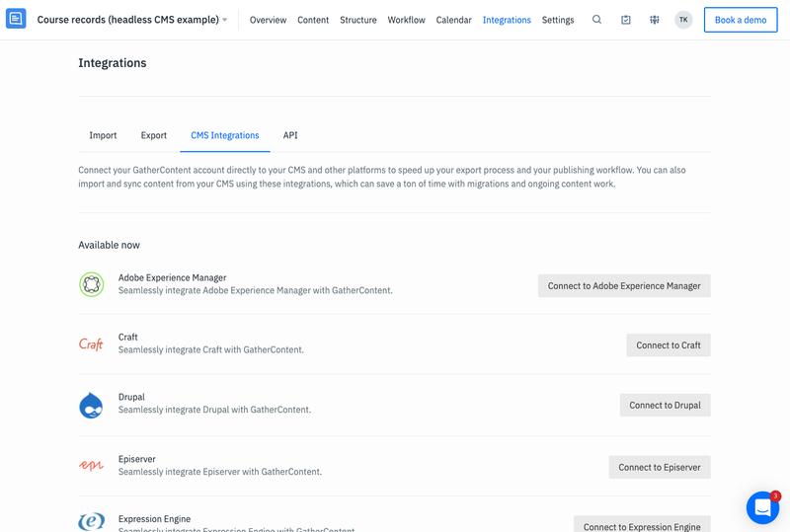
Task: Open the search icon in header
Action: click(596, 20)
